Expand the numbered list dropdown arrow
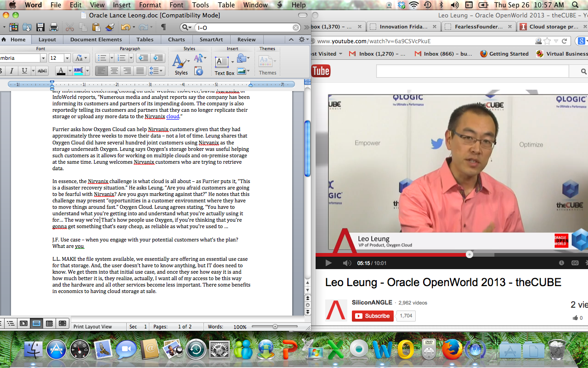The image size is (588, 368). pos(130,58)
